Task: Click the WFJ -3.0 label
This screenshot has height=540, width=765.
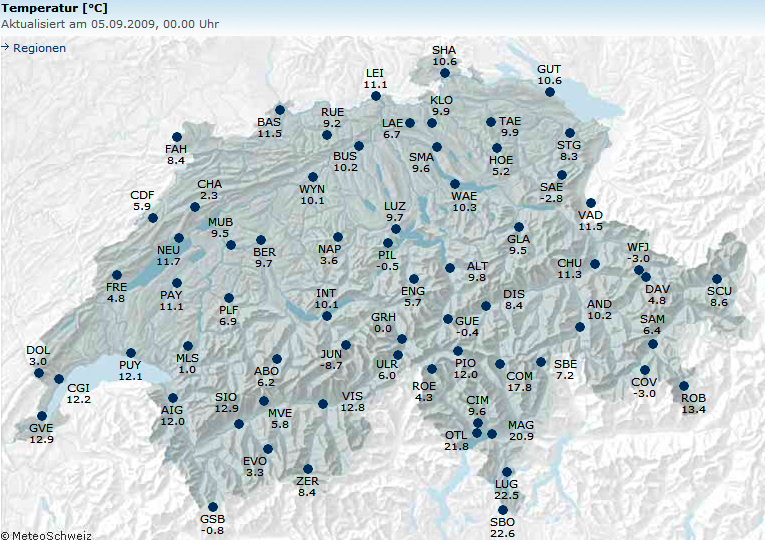Action: tap(638, 253)
